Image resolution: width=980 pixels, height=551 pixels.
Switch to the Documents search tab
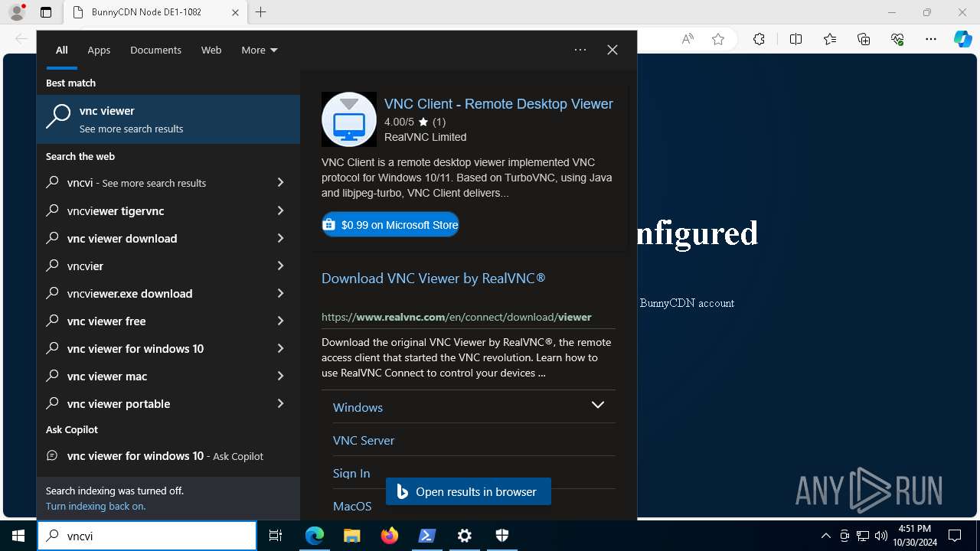pos(155,50)
